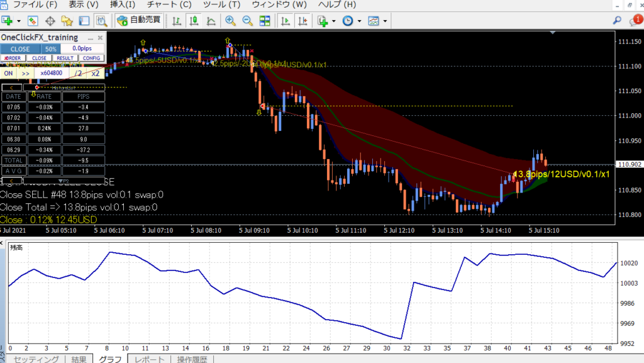
Task: Click the crosshair Data Window icon
Action: click(x=50, y=21)
